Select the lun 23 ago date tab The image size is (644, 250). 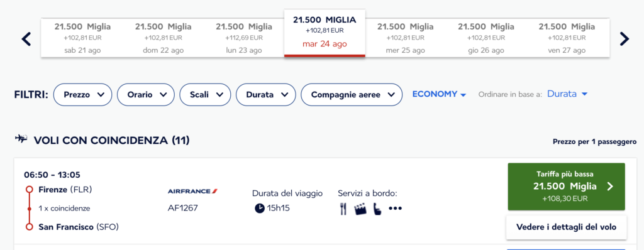(244, 38)
